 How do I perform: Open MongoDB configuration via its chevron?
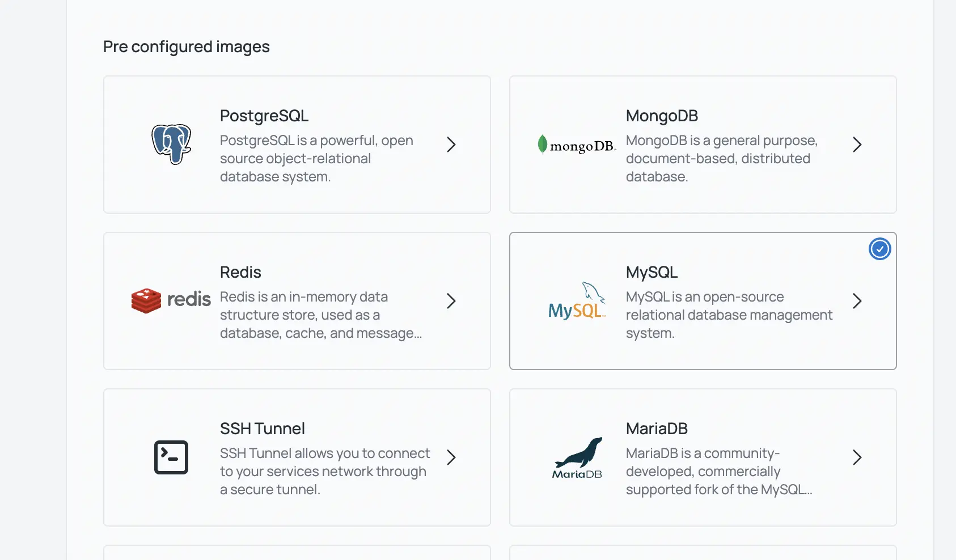click(x=857, y=145)
